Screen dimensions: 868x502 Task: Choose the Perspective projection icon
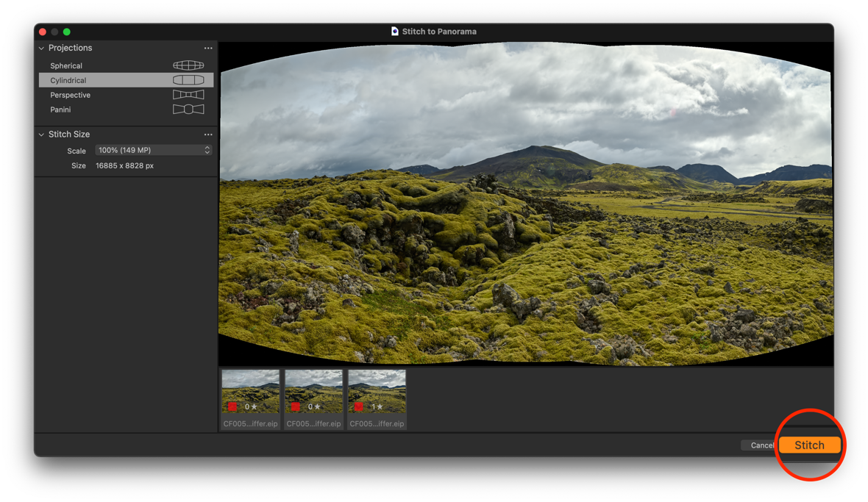point(188,95)
